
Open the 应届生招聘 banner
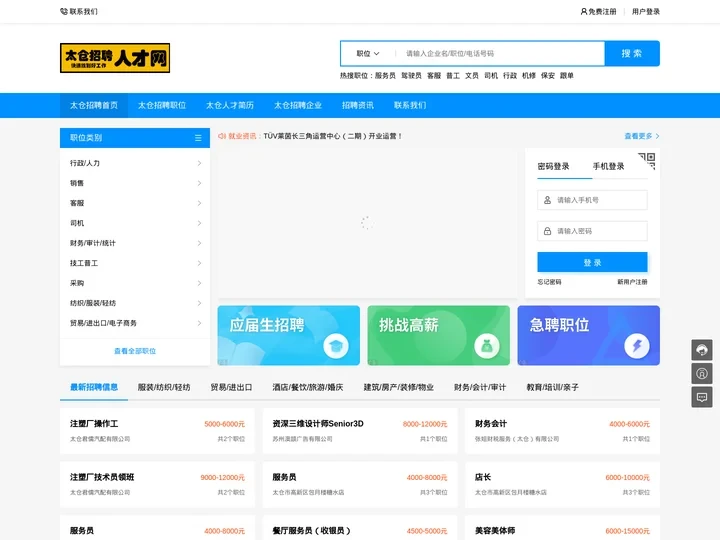[x=289, y=336]
